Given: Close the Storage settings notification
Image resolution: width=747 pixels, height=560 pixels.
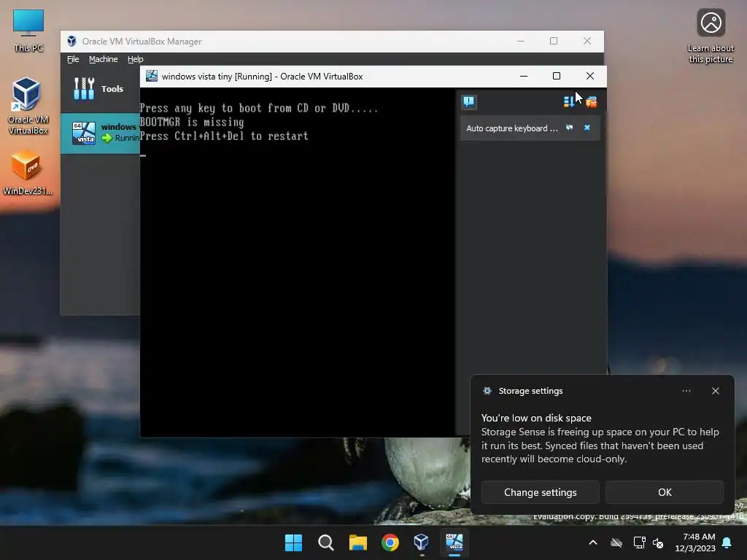Looking at the screenshot, I should coord(715,391).
